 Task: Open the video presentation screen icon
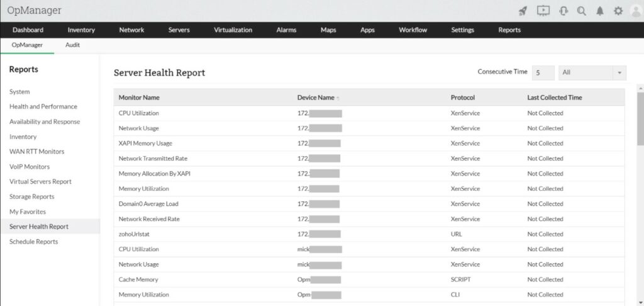[x=543, y=11]
